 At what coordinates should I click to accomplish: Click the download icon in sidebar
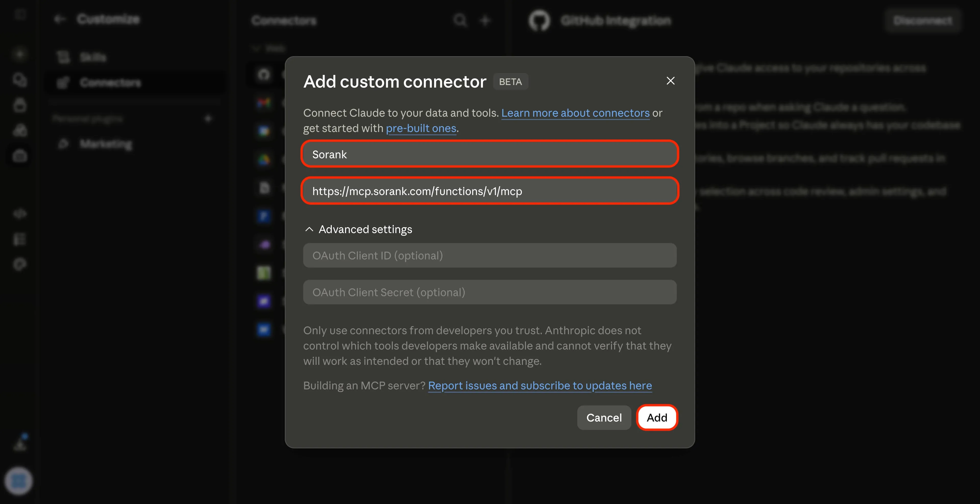click(20, 443)
